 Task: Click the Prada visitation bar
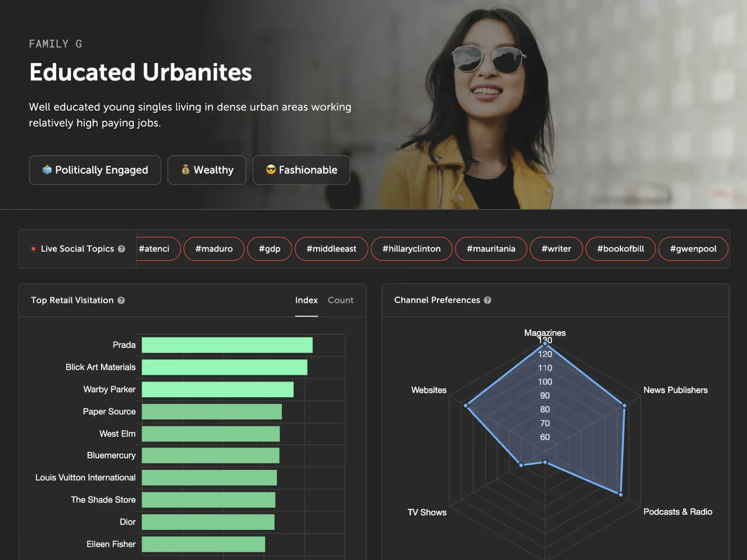tap(227, 344)
